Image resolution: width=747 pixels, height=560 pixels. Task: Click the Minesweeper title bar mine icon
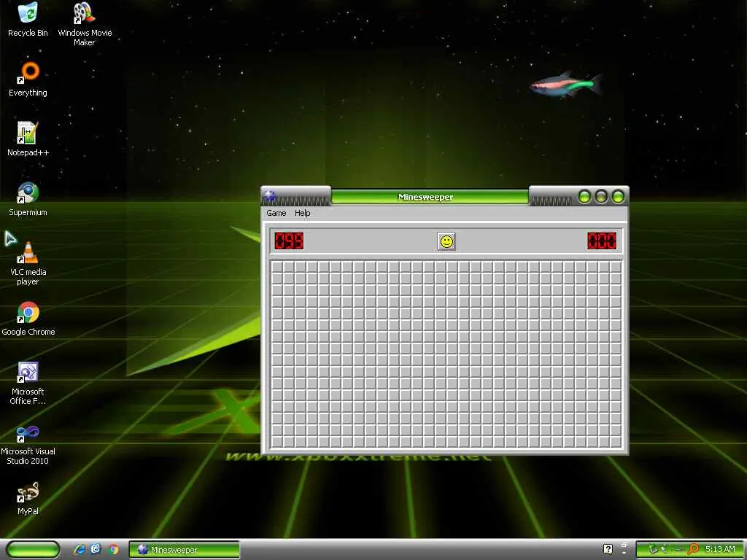pyautogui.click(x=270, y=195)
